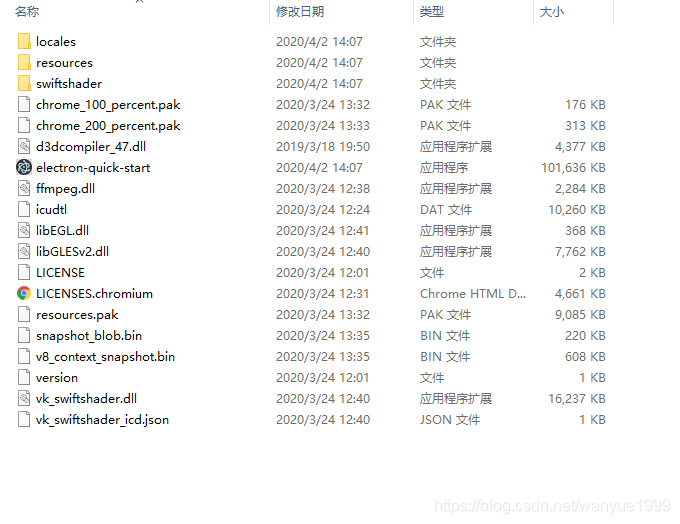Select the ffmpeg.dll file icon

pos(24,189)
